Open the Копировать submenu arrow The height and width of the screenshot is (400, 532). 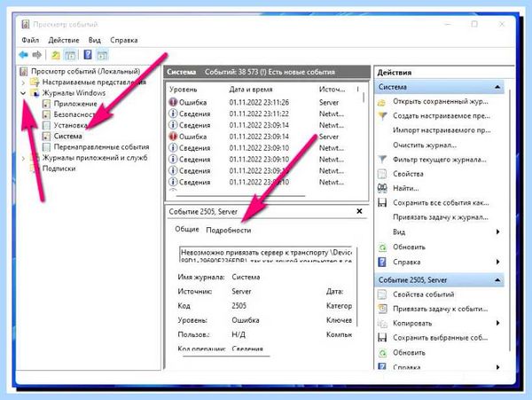coord(498,323)
